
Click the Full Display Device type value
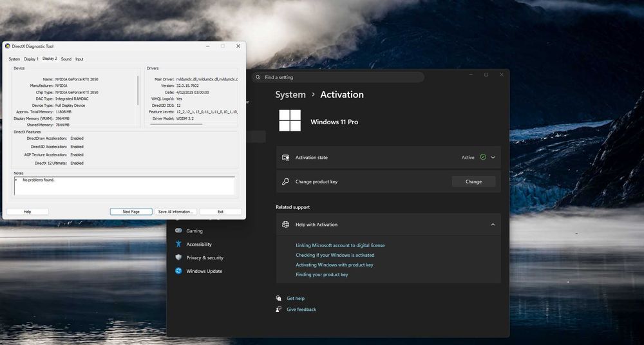tap(70, 106)
